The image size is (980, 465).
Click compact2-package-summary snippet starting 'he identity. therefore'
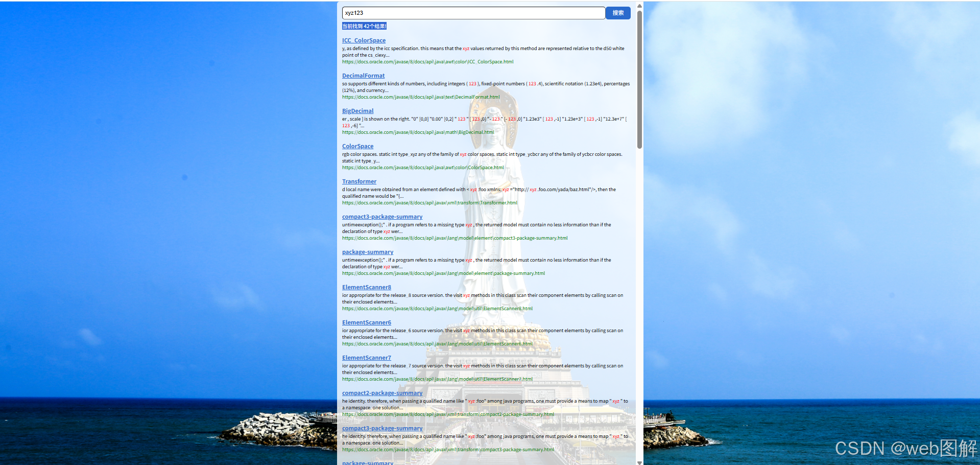(x=485, y=404)
